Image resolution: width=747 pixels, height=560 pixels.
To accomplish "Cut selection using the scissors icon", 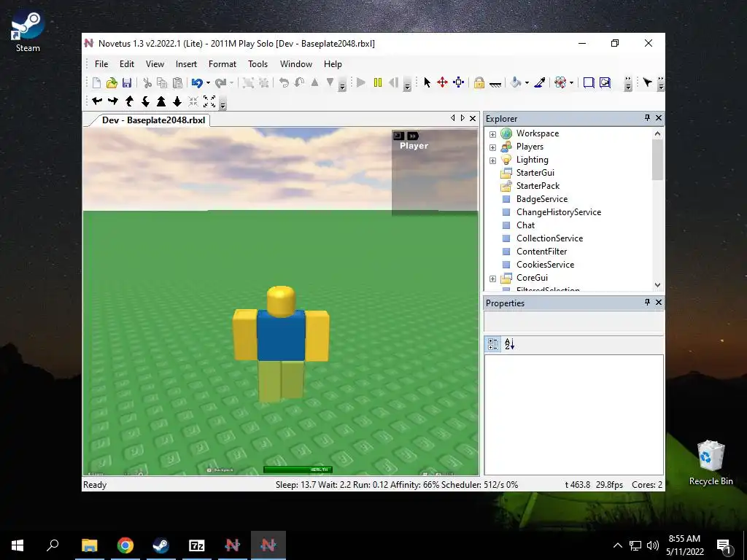I will (147, 83).
